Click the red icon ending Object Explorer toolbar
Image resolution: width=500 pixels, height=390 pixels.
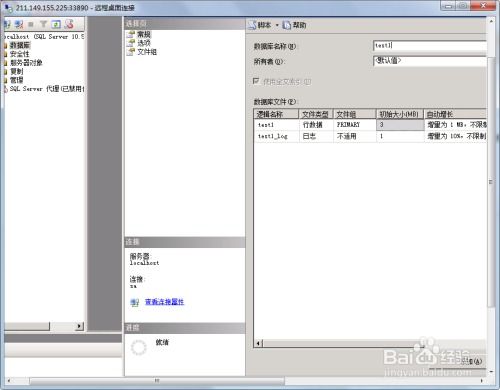[x=69, y=24]
